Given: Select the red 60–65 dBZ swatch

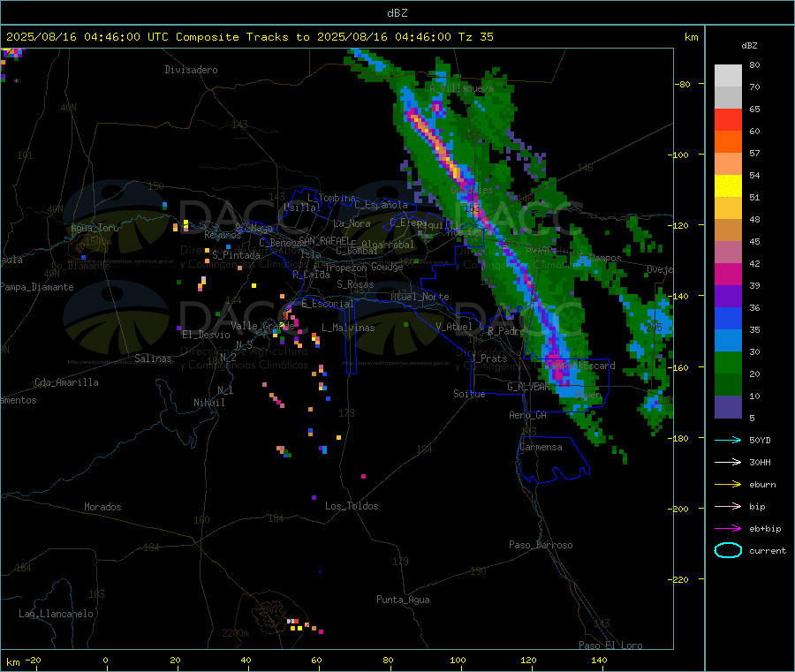Looking at the screenshot, I should pyautogui.click(x=728, y=119).
